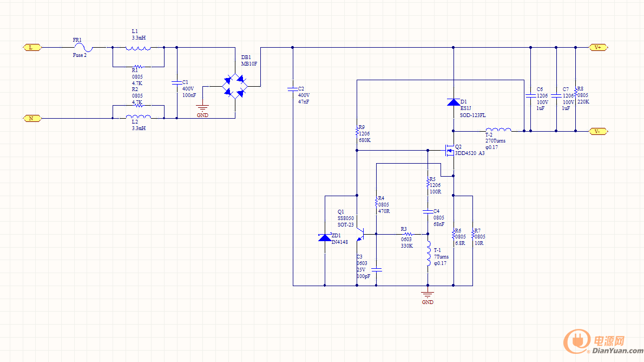Select the N input port symbol
Image resolution: width=644 pixels, height=362 pixels.
click(x=31, y=119)
